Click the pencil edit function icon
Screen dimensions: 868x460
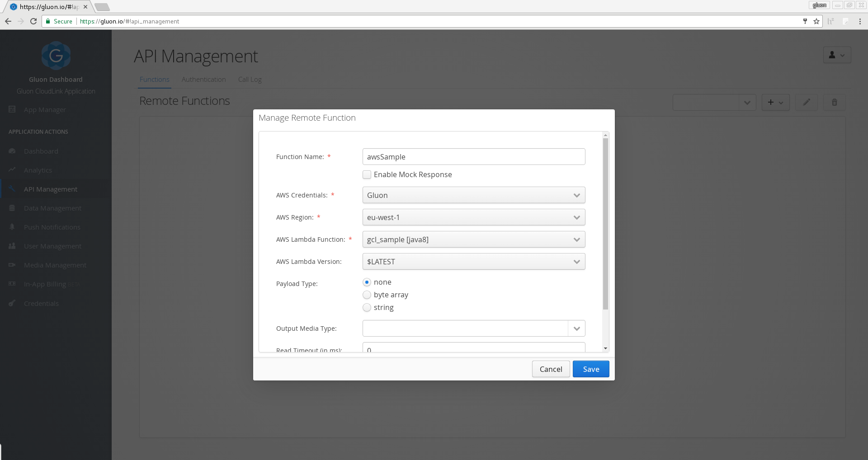pyautogui.click(x=807, y=102)
